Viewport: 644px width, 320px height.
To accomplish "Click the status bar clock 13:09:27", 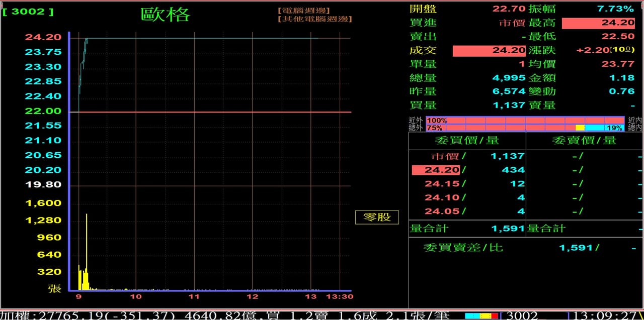I will (x=605, y=315).
